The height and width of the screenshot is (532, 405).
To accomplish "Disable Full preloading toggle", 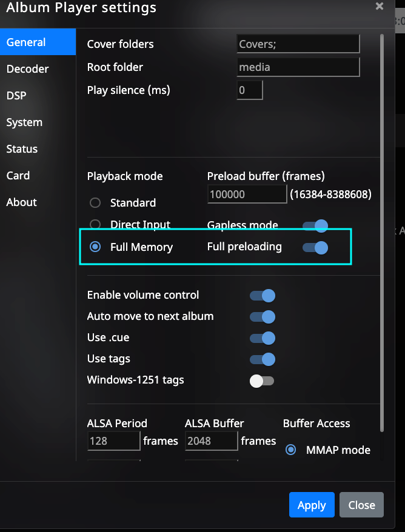I will pyautogui.click(x=315, y=248).
